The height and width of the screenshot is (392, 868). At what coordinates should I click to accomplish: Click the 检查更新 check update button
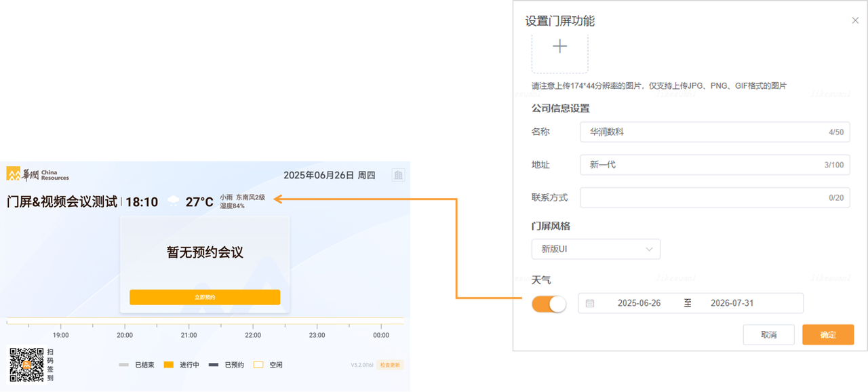point(390,365)
